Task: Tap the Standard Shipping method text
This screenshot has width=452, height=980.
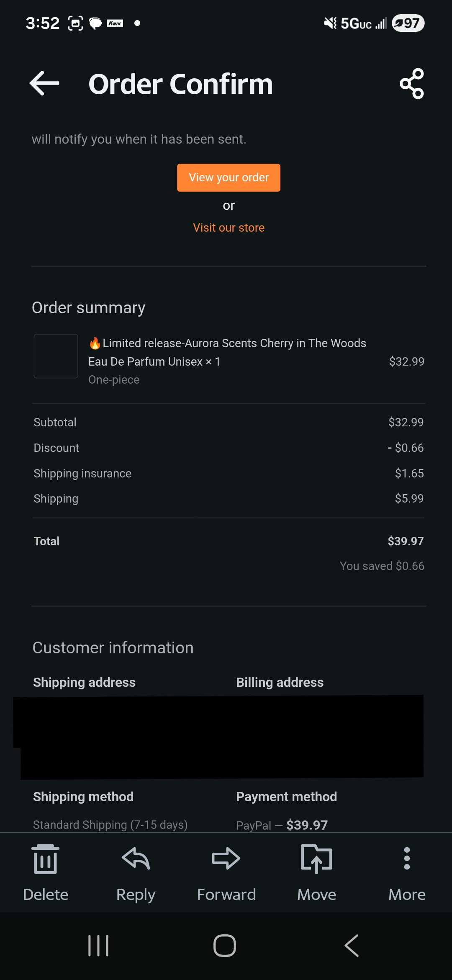Action: (110, 824)
